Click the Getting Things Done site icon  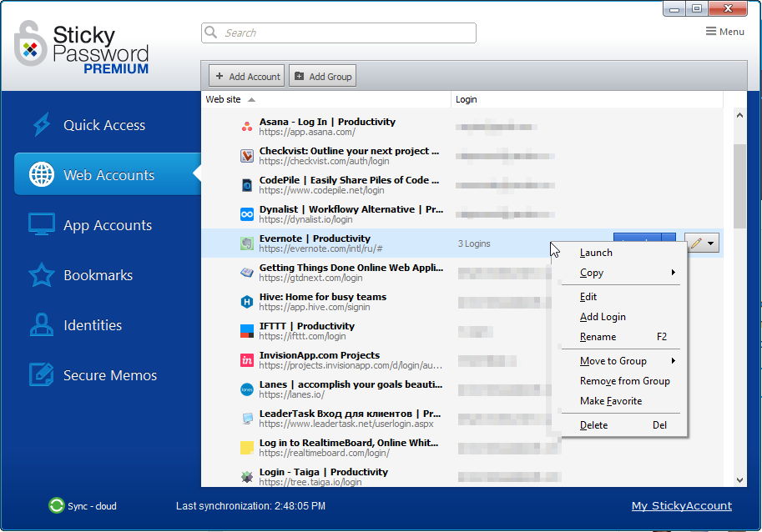pos(247,273)
